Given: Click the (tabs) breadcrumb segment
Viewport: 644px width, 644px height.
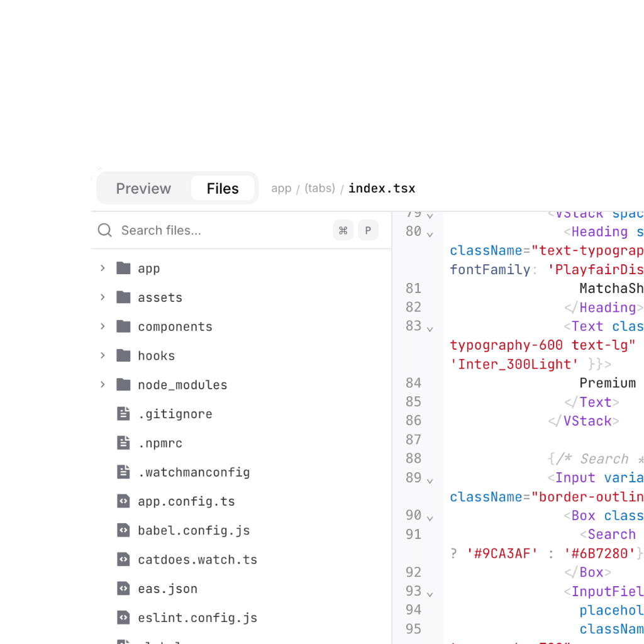Looking at the screenshot, I should (319, 189).
